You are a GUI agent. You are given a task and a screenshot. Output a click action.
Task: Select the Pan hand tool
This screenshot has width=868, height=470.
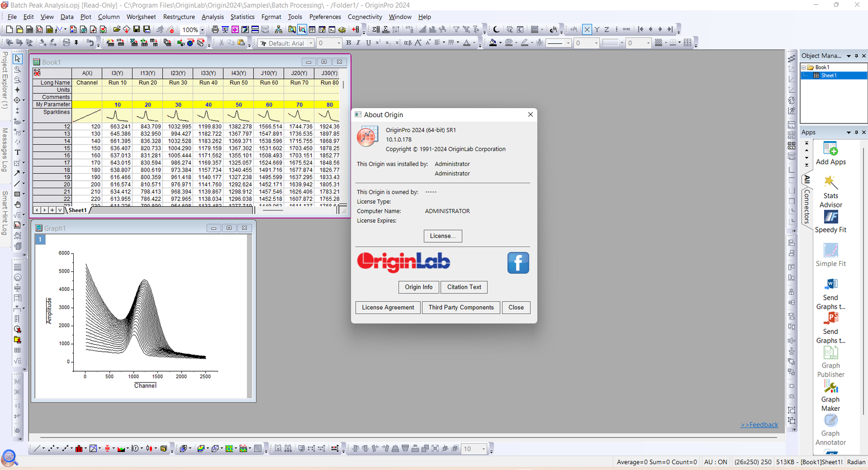click(x=17, y=205)
